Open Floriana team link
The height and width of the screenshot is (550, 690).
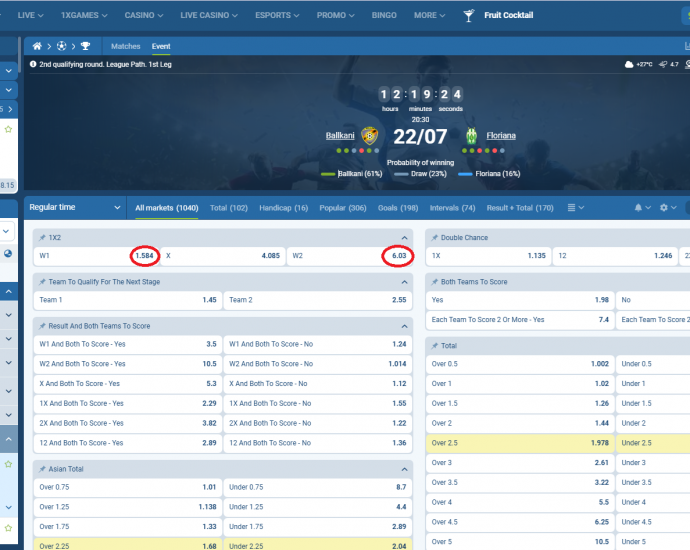click(x=501, y=136)
